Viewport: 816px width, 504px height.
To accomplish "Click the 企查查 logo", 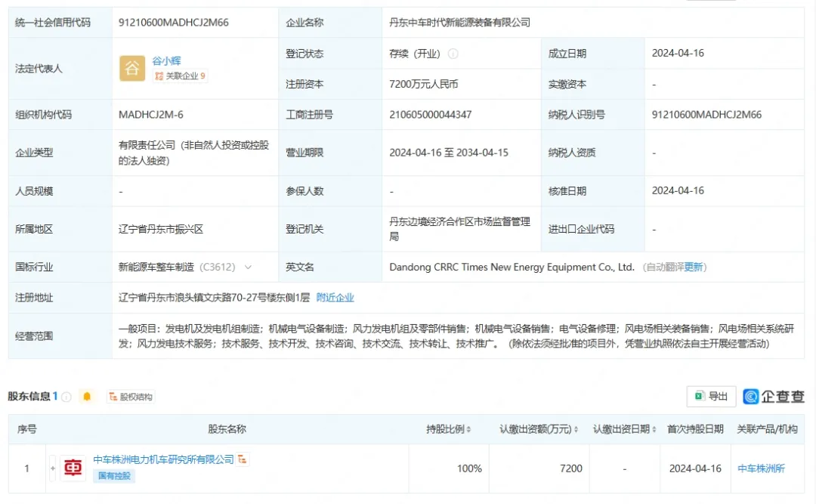I will 774,397.
